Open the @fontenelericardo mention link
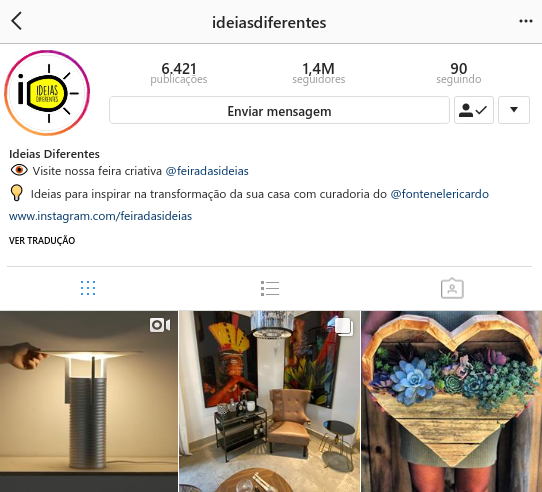Viewport: 542px width, 492px height. tap(439, 194)
